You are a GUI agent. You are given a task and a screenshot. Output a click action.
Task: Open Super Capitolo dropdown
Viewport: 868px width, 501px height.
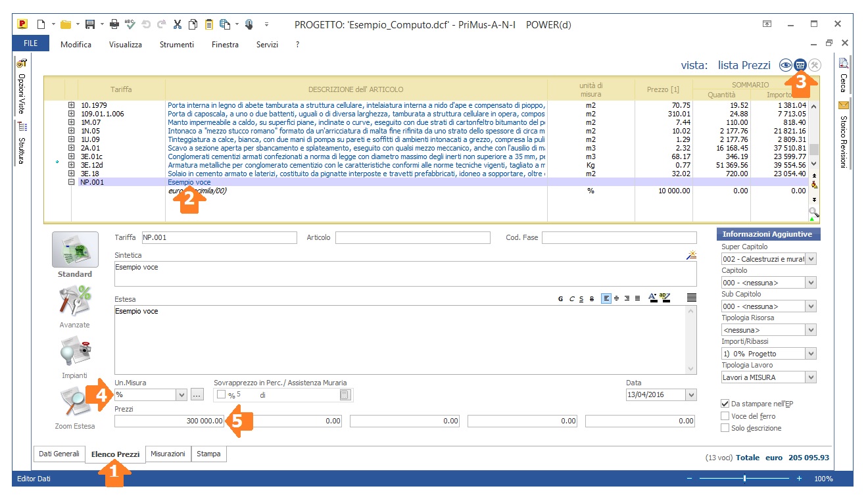[811, 259]
